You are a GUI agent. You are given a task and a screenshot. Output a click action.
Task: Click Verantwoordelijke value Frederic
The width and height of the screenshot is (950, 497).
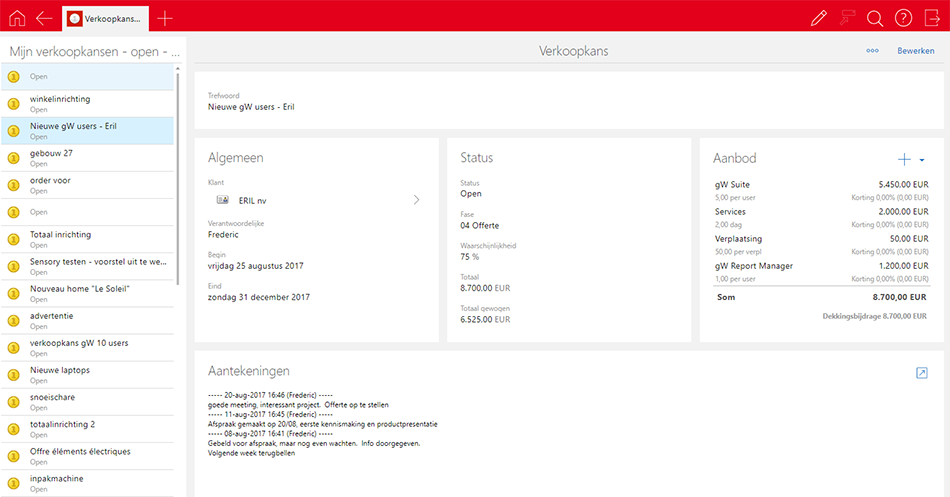[x=223, y=235]
